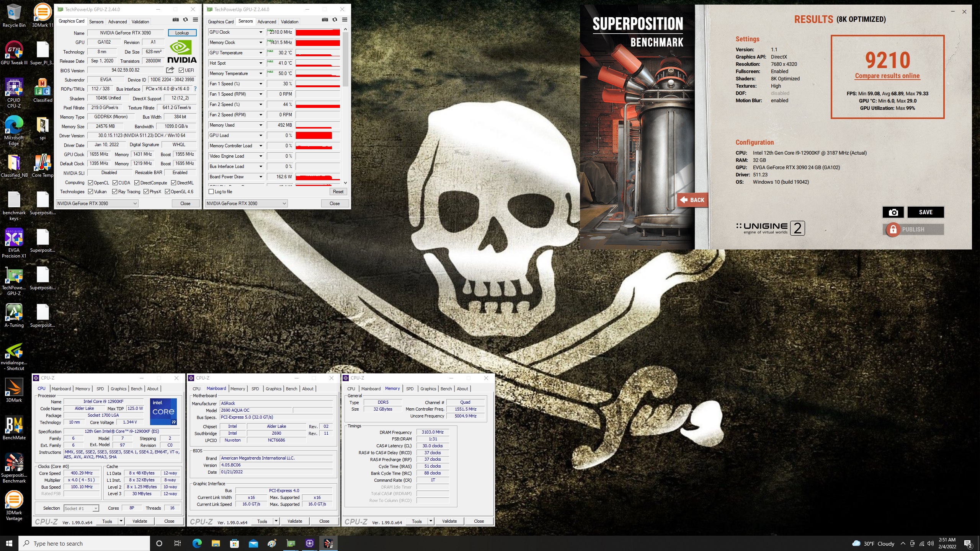Open Microsoft Store from the taskbar

point(234,543)
